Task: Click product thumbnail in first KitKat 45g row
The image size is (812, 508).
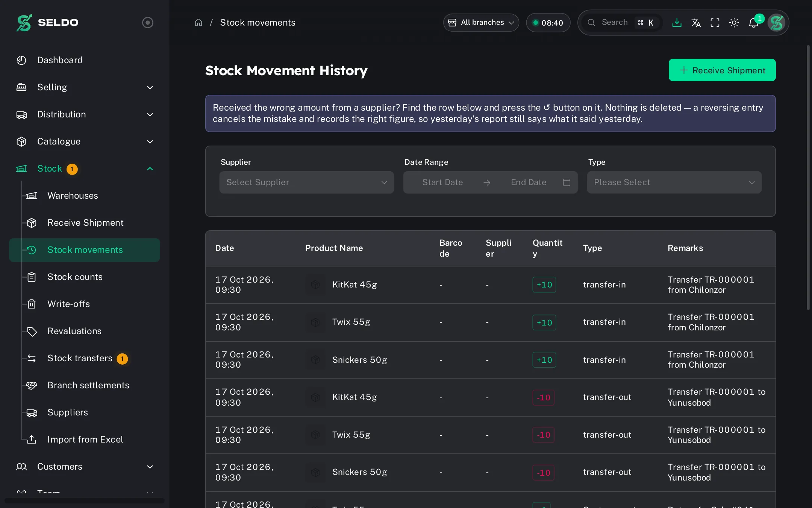Action: [x=315, y=284]
